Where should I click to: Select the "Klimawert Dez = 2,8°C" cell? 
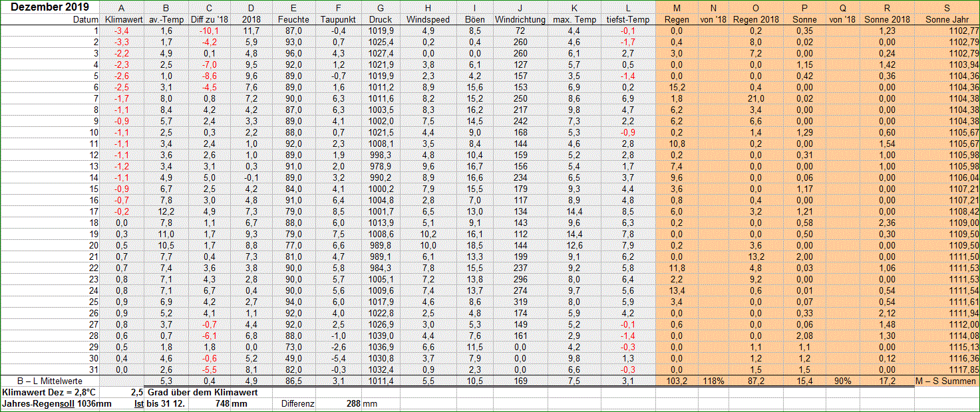pos(49,393)
